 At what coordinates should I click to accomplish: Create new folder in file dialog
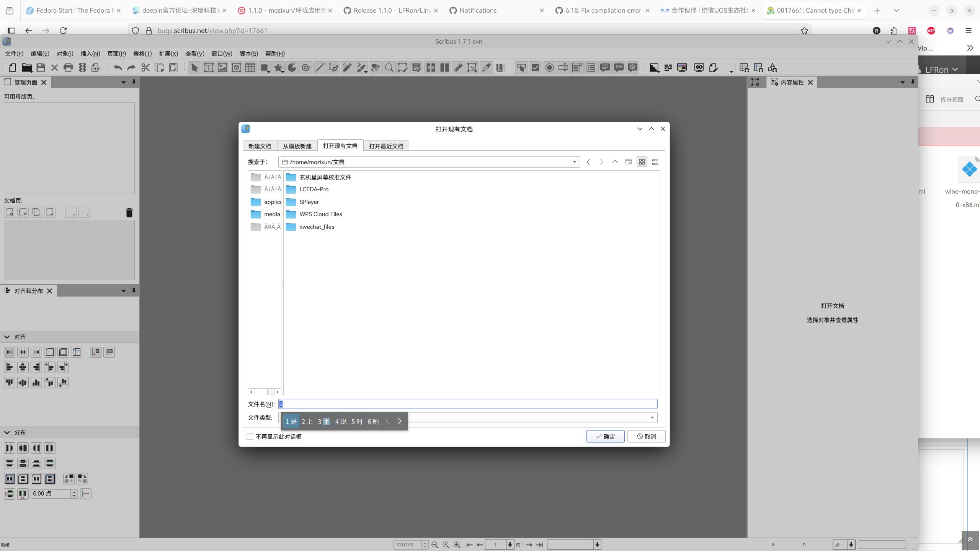pos(628,162)
